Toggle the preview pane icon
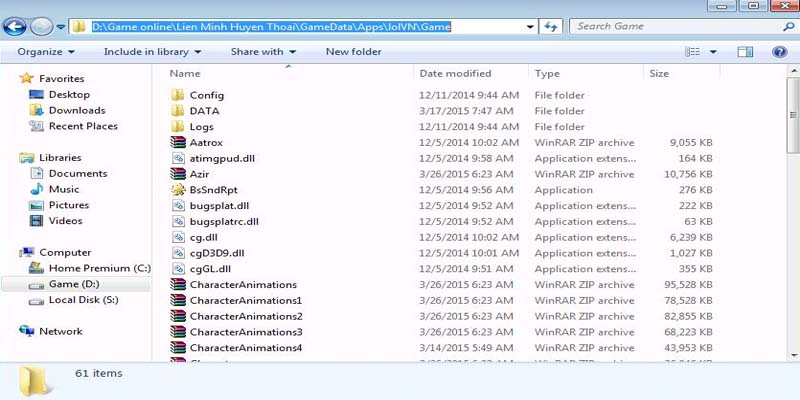The height and width of the screenshot is (400, 800). click(745, 51)
